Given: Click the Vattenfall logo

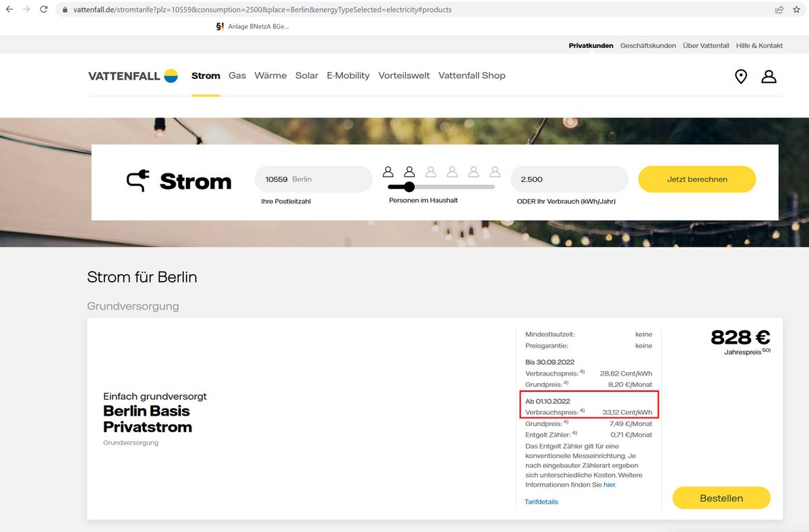Looking at the screenshot, I should coord(133,76).
